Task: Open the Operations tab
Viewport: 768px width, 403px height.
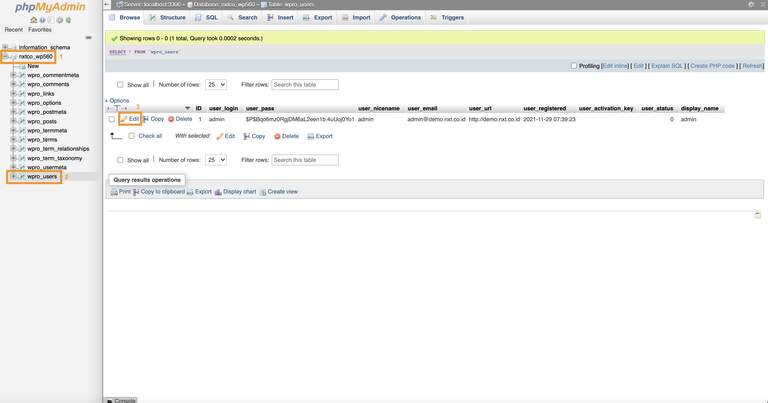Action: click(x=400, y=18)
